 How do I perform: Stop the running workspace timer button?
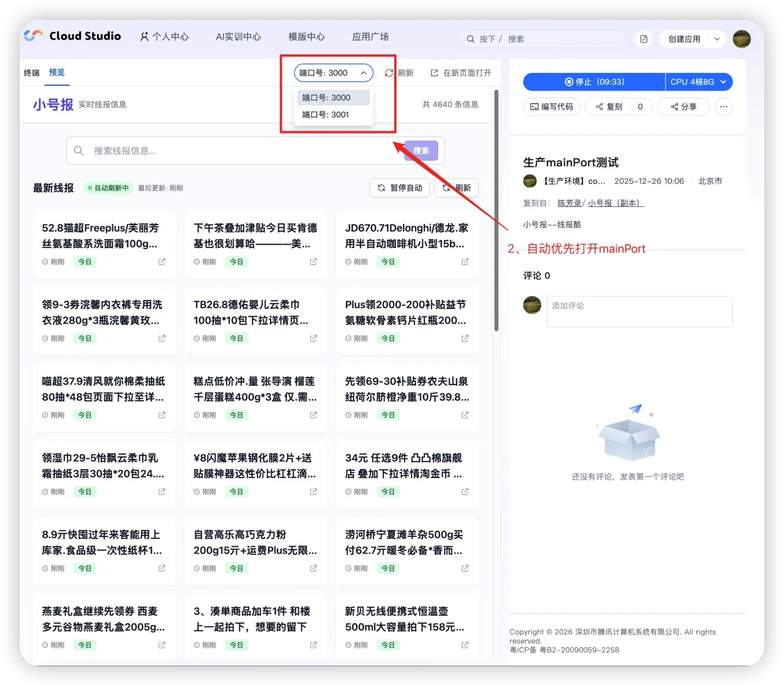pyautogui.click(x=594, y=82)
